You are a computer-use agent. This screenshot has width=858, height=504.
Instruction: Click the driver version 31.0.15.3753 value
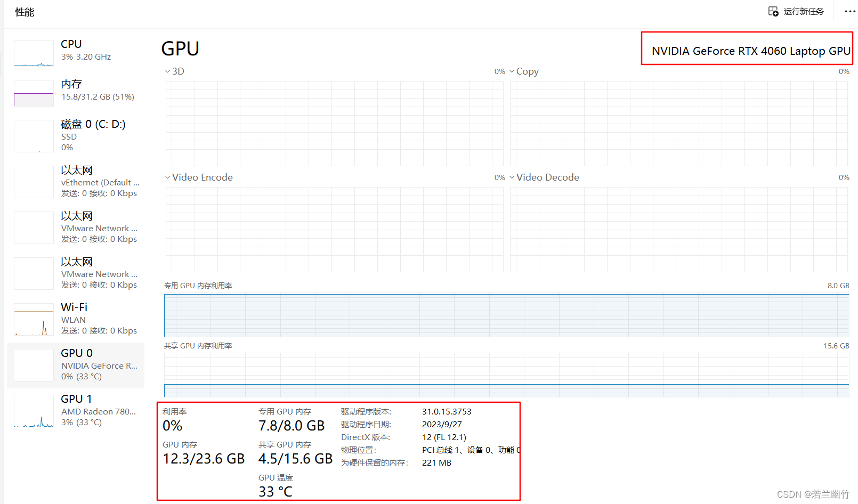[447, 412]
